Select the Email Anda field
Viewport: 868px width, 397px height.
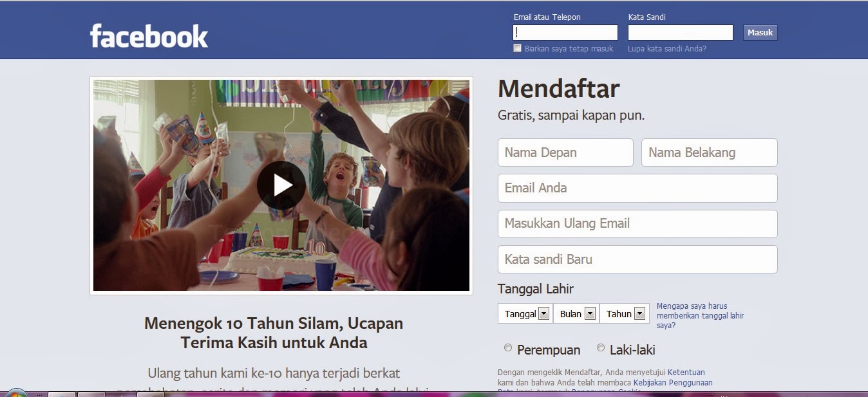(x=637, y=188)
